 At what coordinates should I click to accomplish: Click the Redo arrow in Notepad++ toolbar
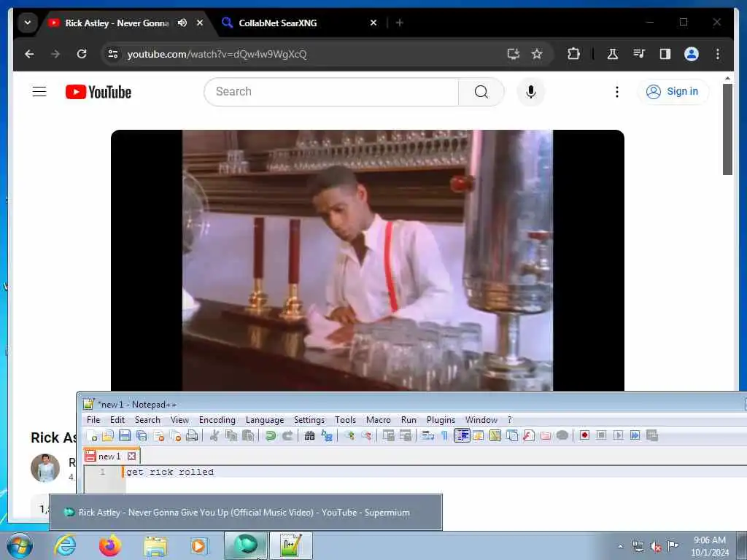click(287, 436)
